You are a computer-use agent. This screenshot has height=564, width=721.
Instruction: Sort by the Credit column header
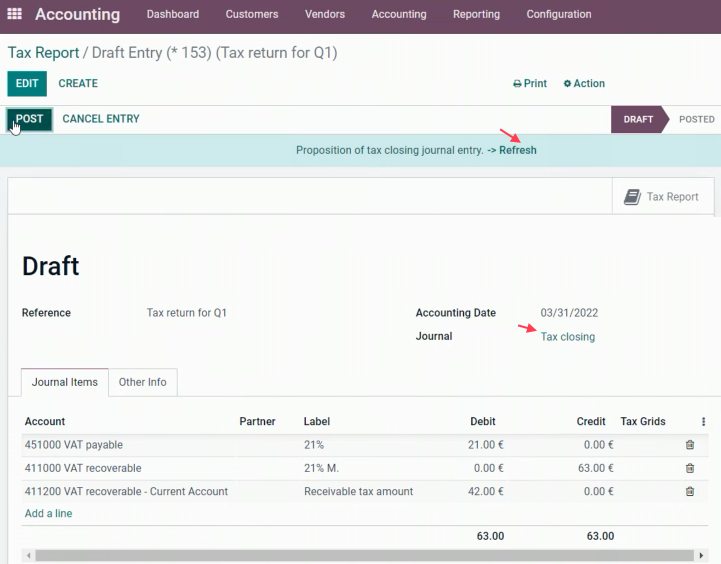coord(591,422)
